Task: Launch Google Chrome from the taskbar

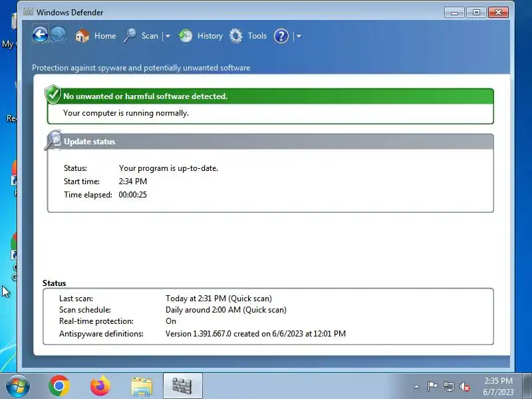Action: 59,386
